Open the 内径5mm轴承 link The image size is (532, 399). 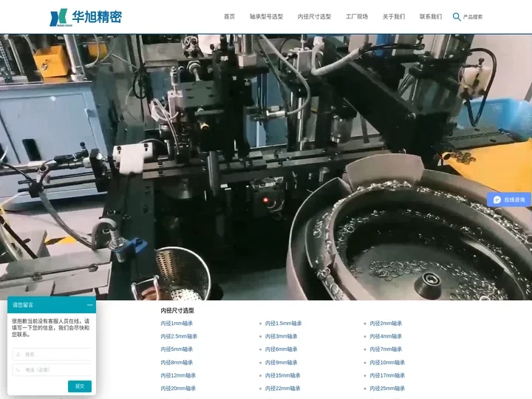tap(177, 349)
